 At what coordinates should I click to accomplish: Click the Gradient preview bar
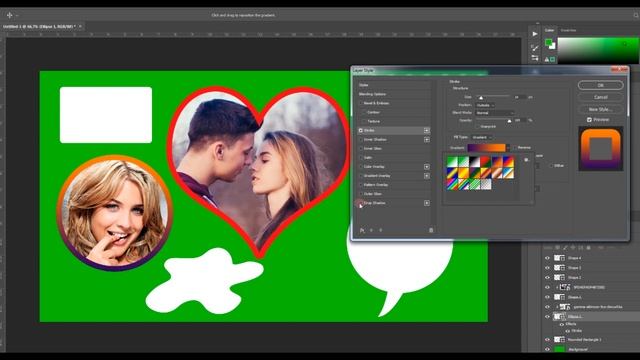tap(487, 148)
